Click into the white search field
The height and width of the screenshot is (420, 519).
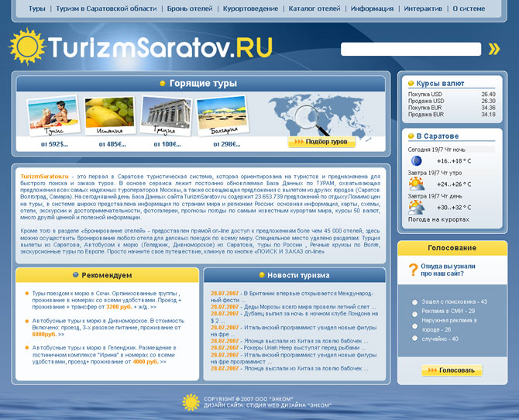point(411,50)
